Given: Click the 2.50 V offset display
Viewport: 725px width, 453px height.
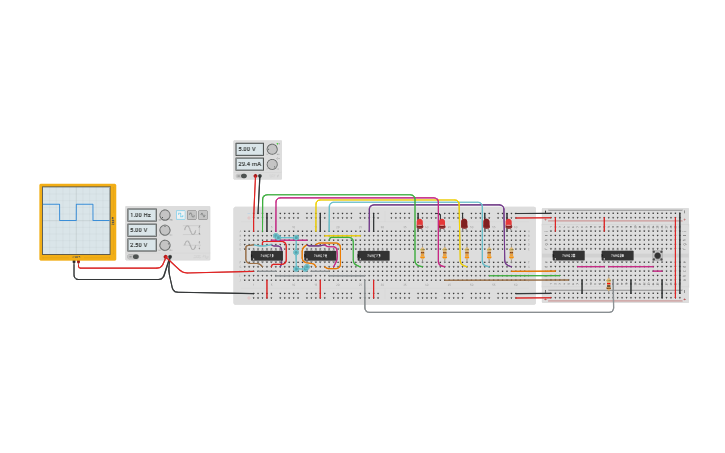Looking at the screenshot, I should tap(141, 245).
